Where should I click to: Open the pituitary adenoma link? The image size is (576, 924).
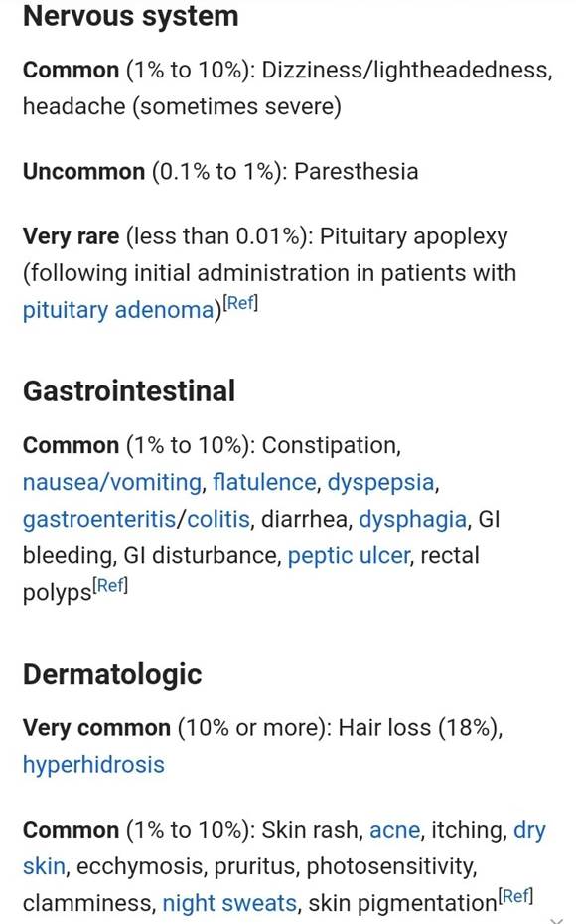[118, 310]
